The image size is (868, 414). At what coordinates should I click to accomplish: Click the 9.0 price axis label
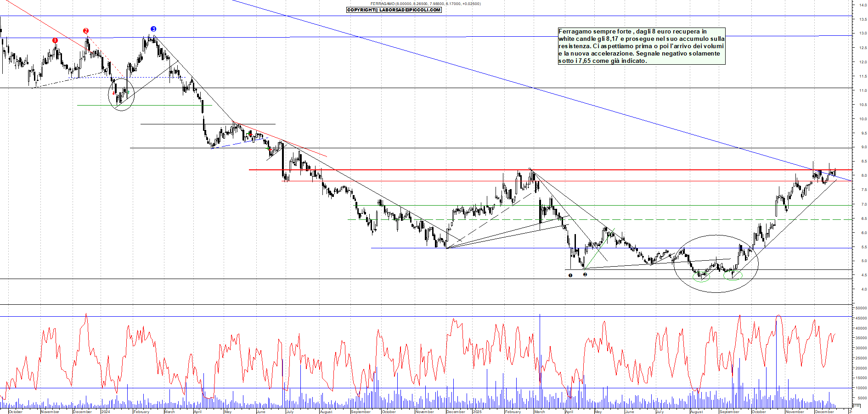click(x=861, y=147)
